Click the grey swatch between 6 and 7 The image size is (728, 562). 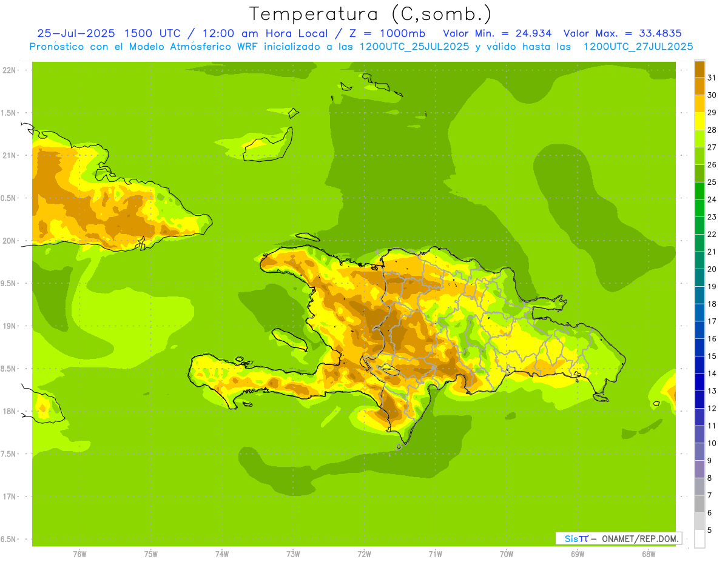(699, 504)
